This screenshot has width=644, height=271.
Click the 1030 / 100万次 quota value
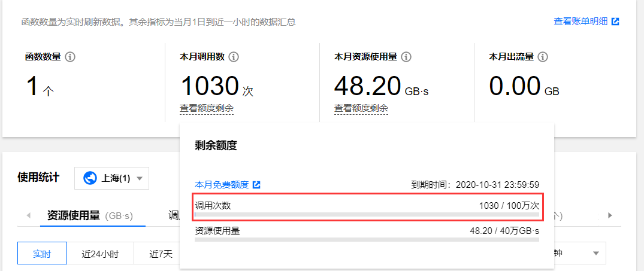click(x=509, y=206)
